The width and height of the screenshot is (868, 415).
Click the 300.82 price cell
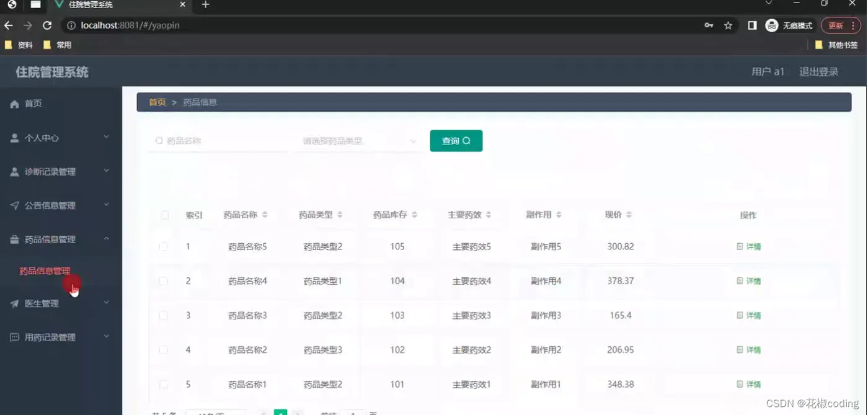tap(621, 247)
